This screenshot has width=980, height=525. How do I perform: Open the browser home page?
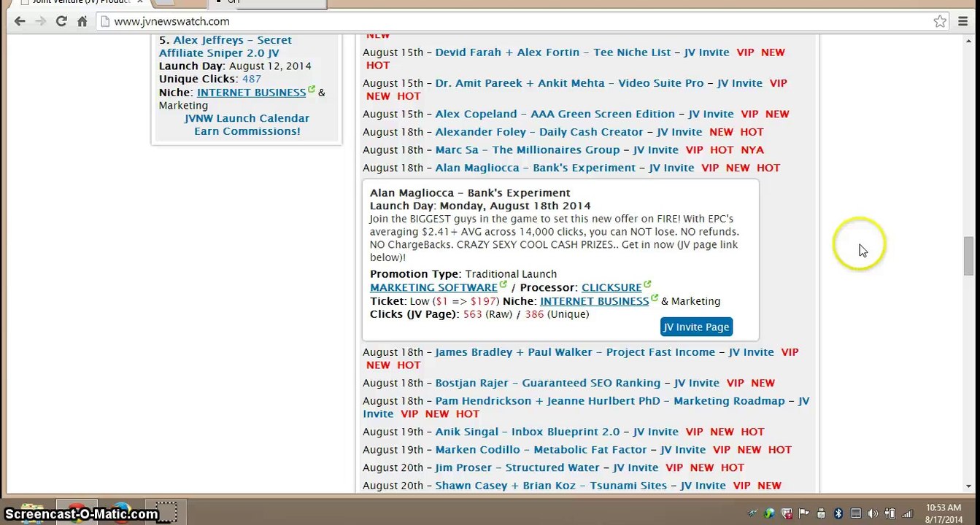point(82,21)
